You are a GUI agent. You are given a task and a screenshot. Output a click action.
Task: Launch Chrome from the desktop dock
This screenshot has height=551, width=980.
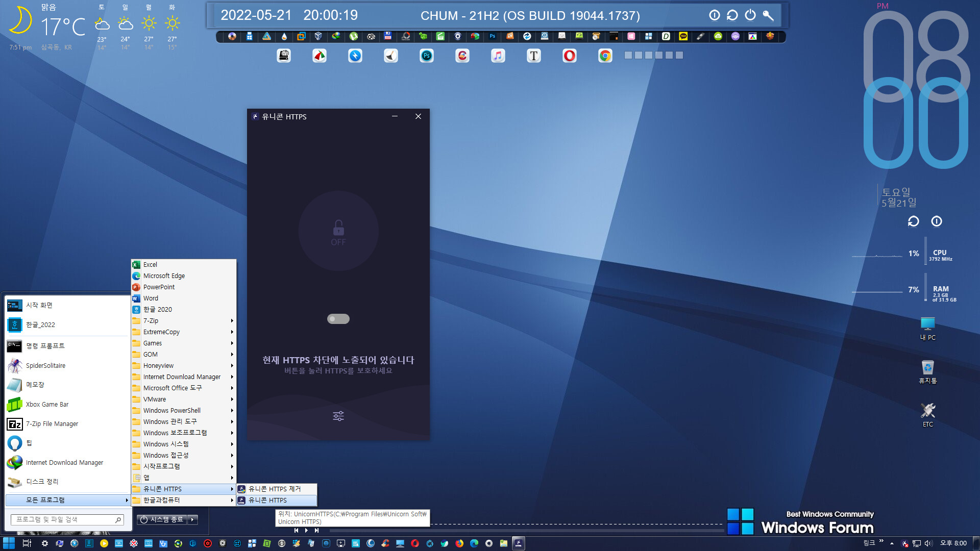coord(605,56)
